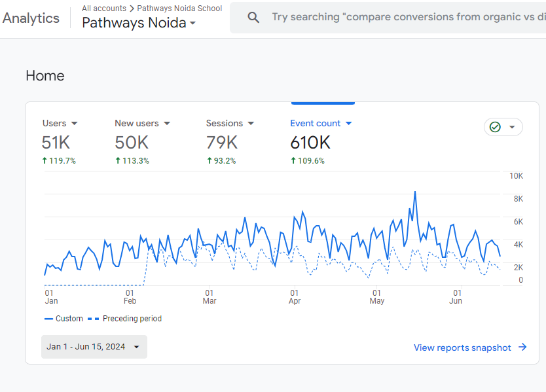Screen dimensions: 546x392
Task: Click the green up arrow under Users
Action: click(x=45, y=160)
